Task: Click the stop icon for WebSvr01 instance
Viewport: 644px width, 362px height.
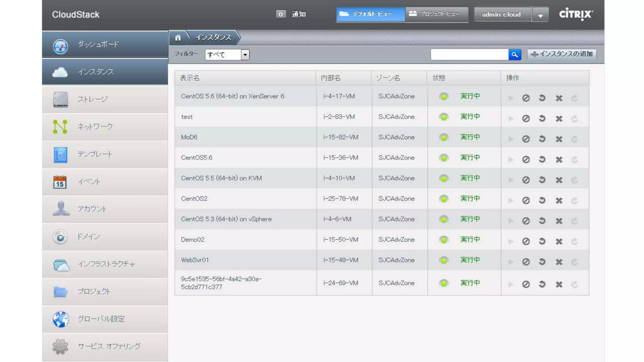Action: pos(526,262)
